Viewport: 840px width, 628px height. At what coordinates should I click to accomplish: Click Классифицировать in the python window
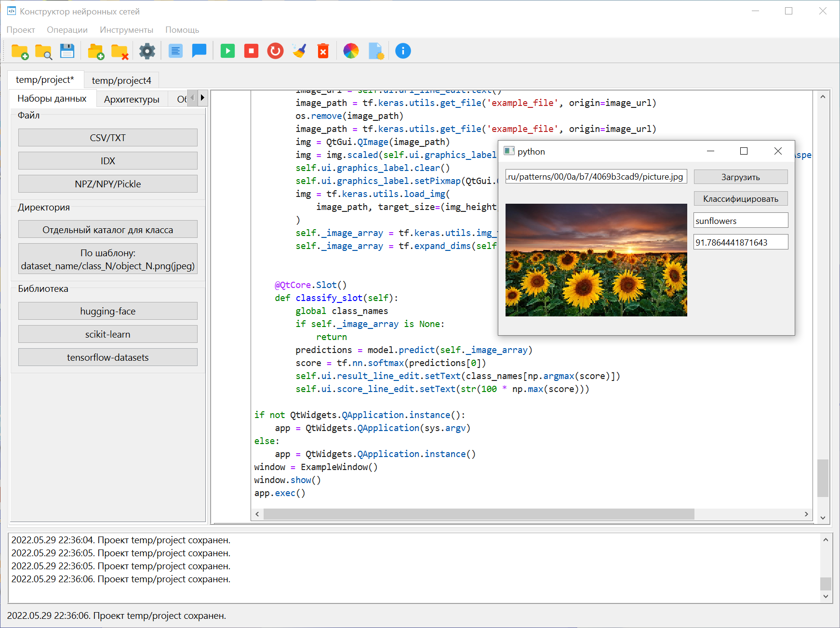[741, 198]
